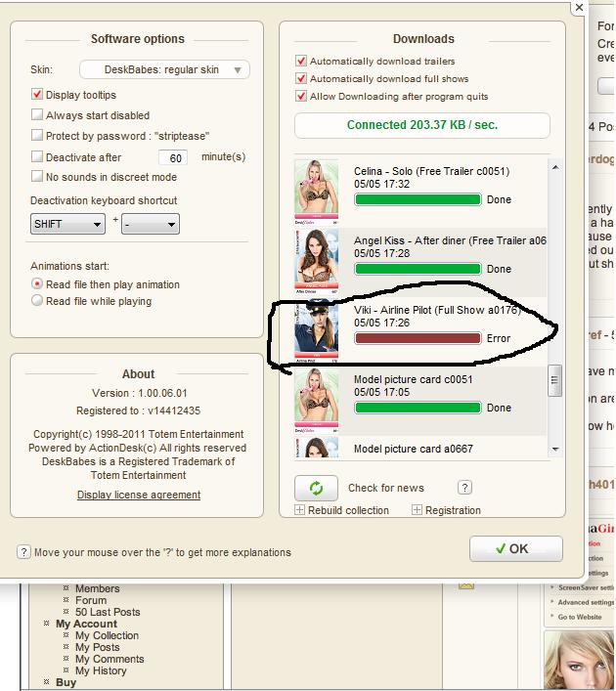This screenshot has width=616, height=691.
Task: Open My Collection in the sidebar menu
Action: pyautogui.click(x=107, y=635)
